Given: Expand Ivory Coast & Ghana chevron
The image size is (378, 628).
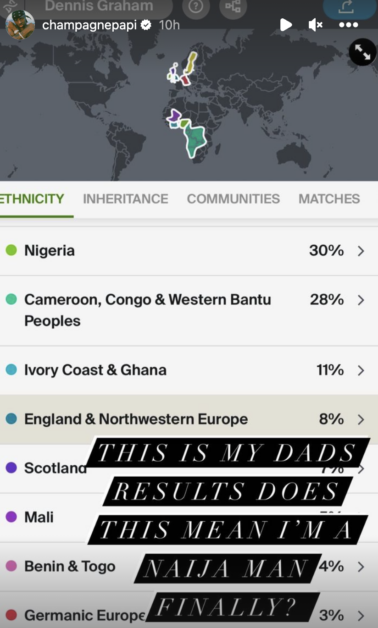Looking at the screenshot, I should (361, 370).
